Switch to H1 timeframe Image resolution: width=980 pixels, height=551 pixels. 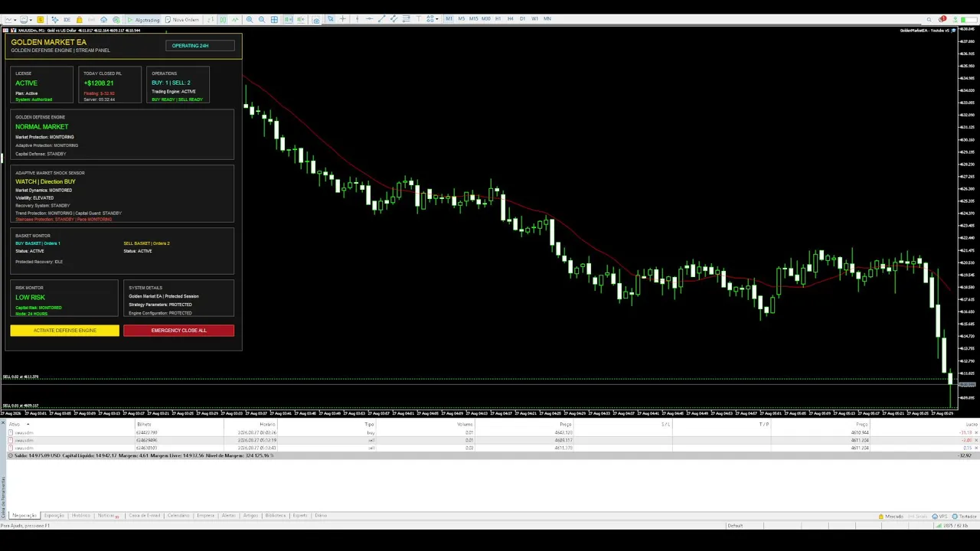tap(498, 19)
